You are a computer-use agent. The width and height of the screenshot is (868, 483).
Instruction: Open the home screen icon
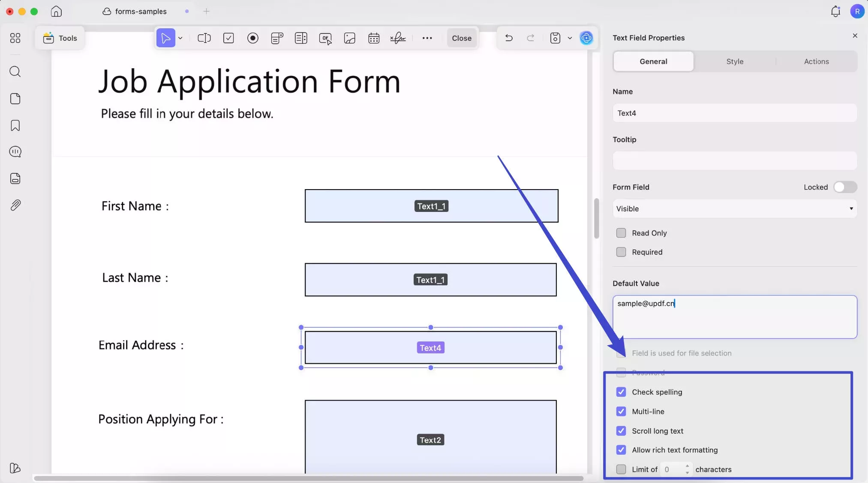coord(56,12)
